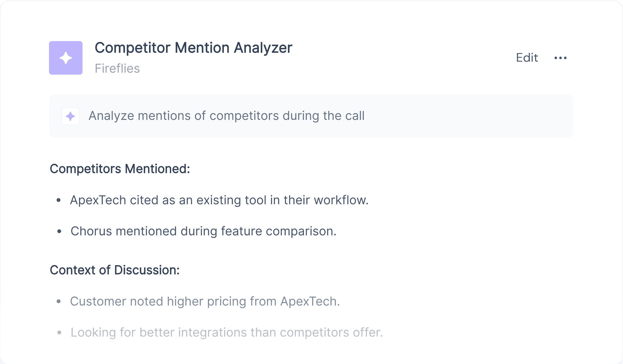
Task: Click the bullet dot before 'Customer noted'
Action: coord(59,302)
